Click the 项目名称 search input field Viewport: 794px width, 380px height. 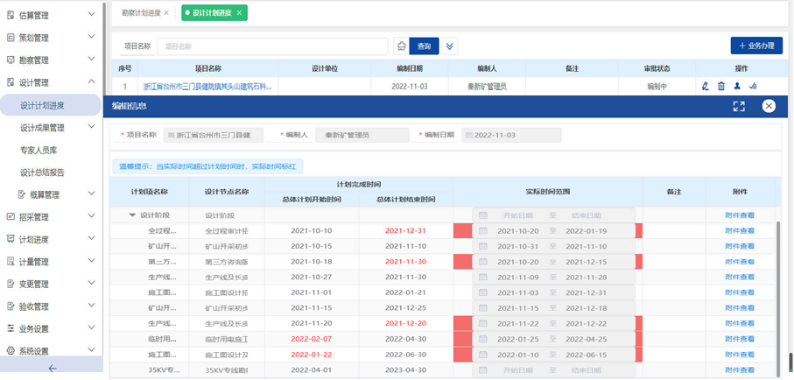(272, 46)
